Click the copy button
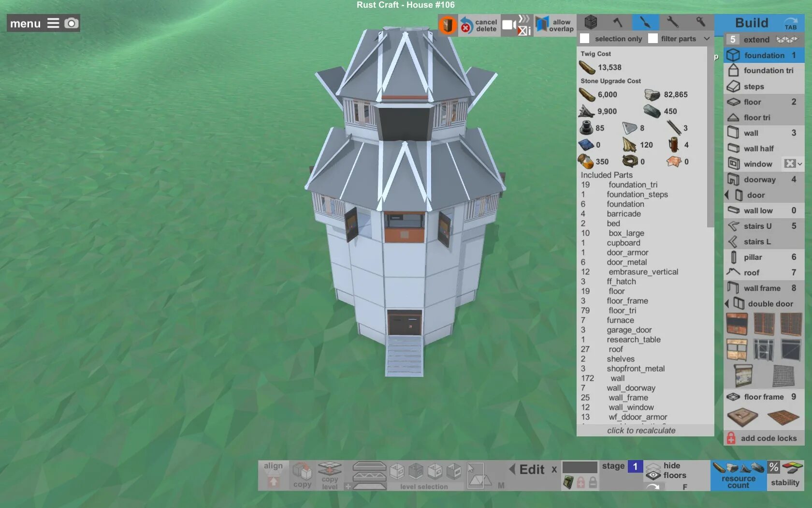 [x=302, y=475]
